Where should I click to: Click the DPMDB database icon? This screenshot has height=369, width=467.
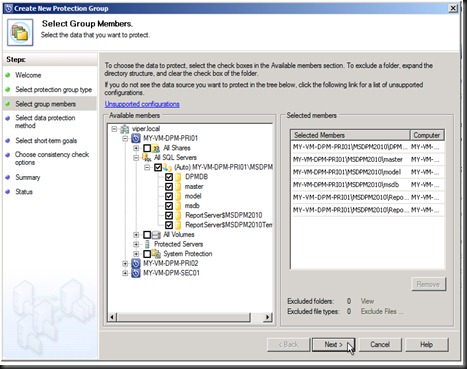coord(179,177)
